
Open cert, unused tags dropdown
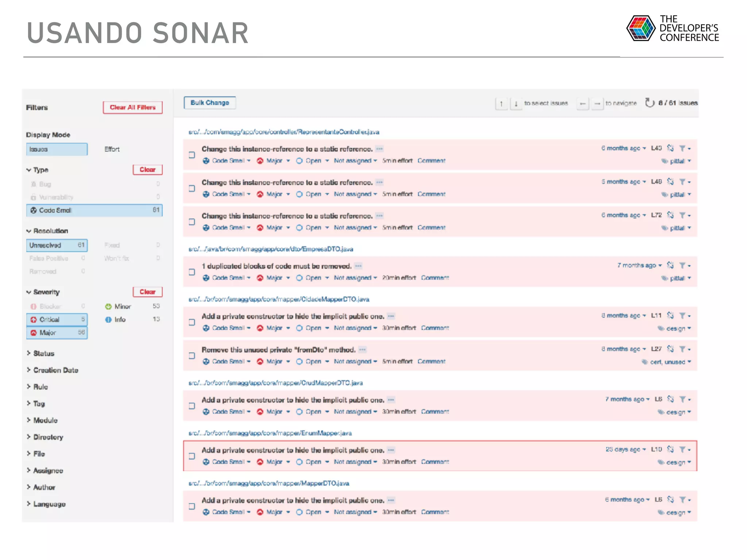tap(666, 362)
